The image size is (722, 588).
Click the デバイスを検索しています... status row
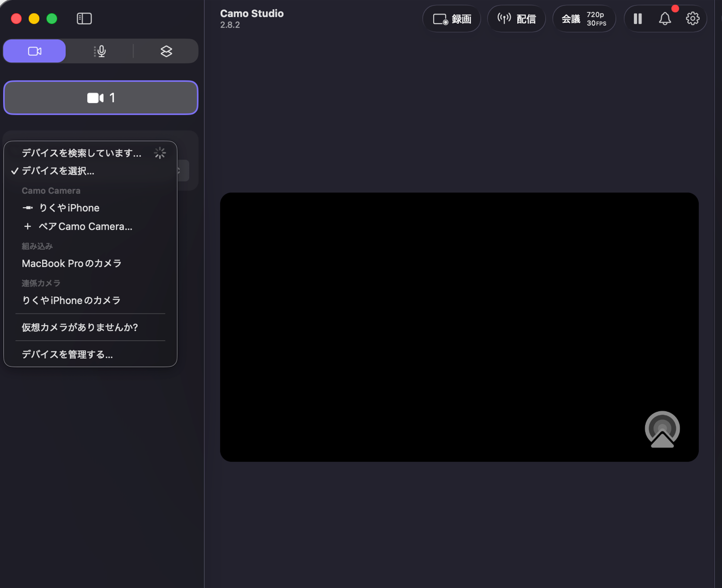click(x=90, y=153)
